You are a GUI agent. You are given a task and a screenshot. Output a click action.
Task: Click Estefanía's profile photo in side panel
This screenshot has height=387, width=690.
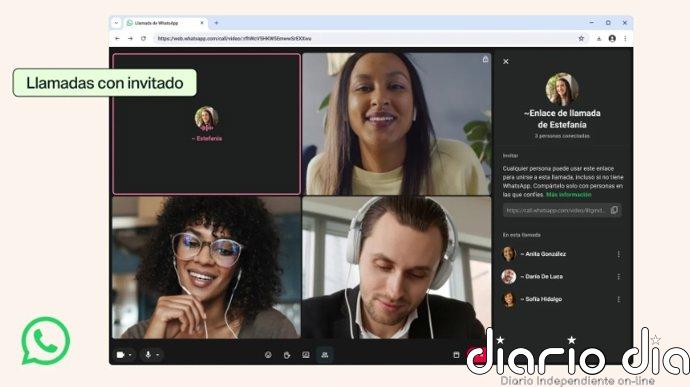pos(562,88)
